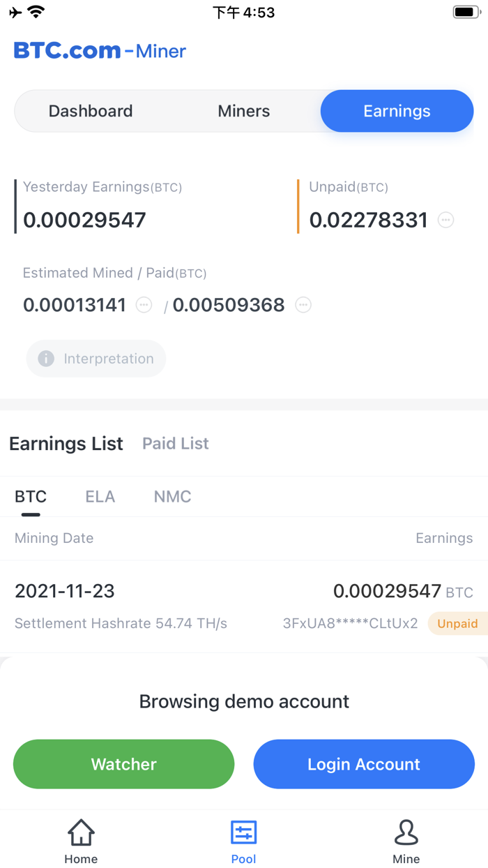488x868 pixels.
Task: Open the Estimated Mined ellipsis icon
Action: pos(144,305)
